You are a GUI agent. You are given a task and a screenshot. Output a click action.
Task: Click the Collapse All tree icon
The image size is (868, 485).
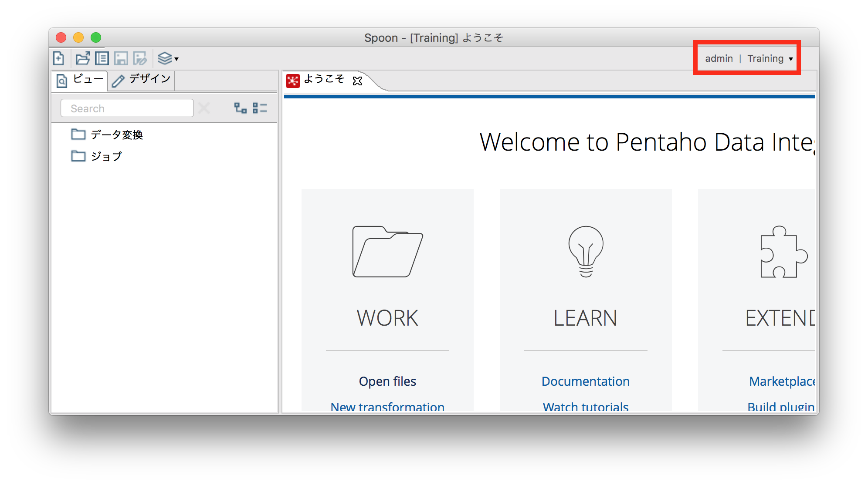tap(260, 108)
